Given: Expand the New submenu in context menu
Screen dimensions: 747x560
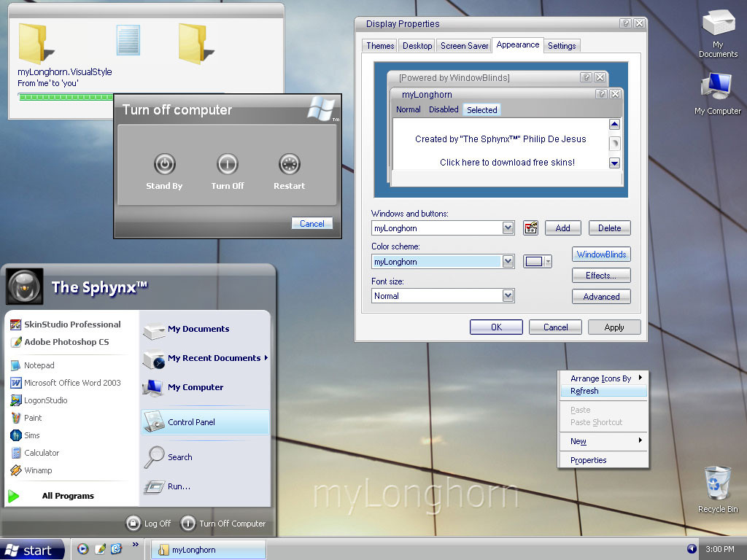Looking at the screenshot, I should point(640,440).
